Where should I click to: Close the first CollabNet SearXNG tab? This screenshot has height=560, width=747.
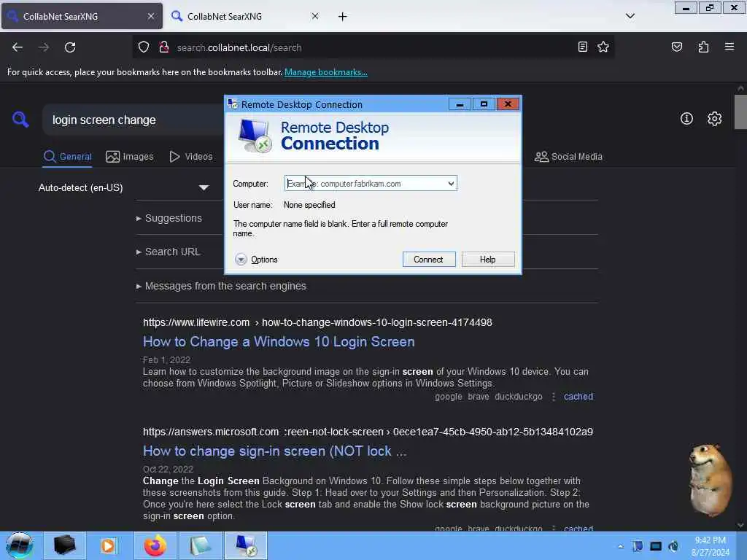pos(150,16)
